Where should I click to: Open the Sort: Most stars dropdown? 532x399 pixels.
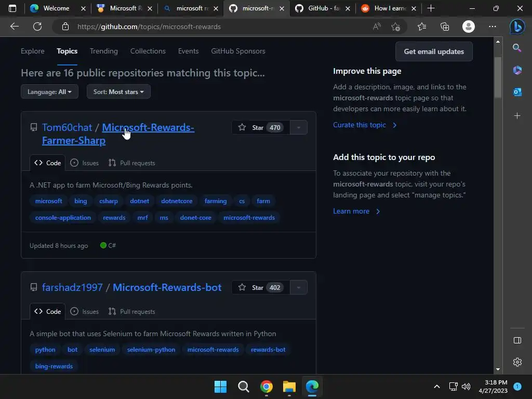click(118, 91)
